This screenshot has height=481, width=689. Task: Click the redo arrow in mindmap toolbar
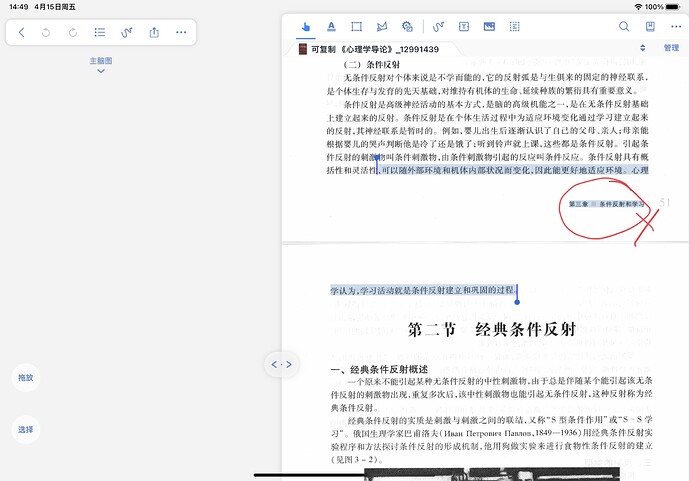pos(73,32)
